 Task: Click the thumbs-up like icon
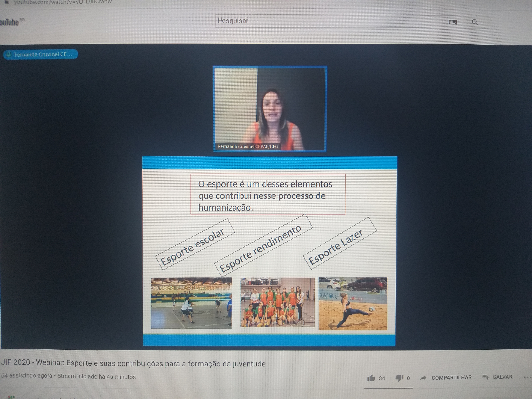[x=371, y=378]
